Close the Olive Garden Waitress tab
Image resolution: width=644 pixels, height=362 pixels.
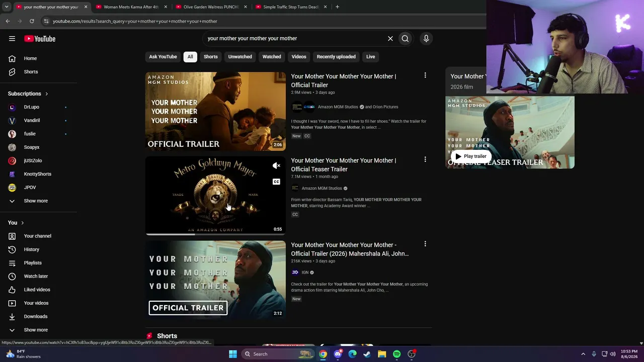coord(246,7)
